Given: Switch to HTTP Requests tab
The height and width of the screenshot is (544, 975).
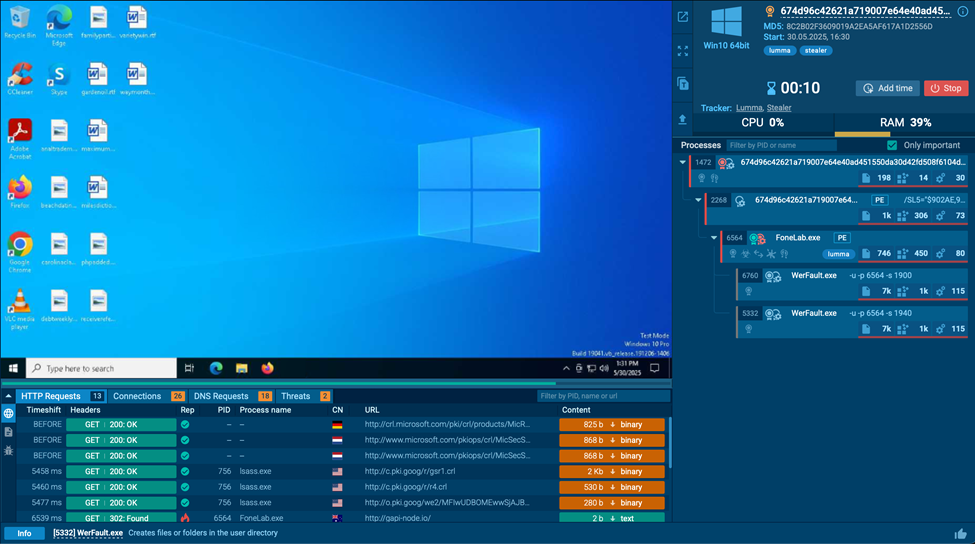Looking at the screenshot, I should point(62,396).
